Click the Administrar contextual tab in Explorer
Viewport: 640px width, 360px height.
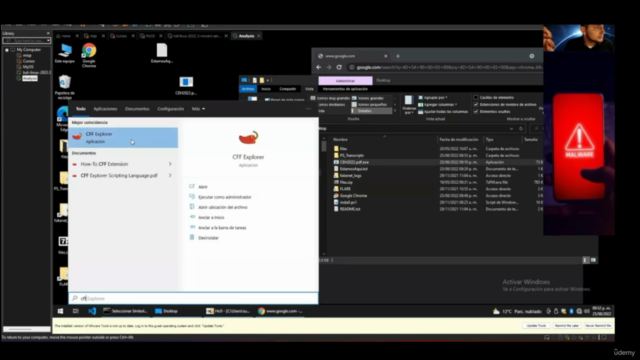point(345,80)
